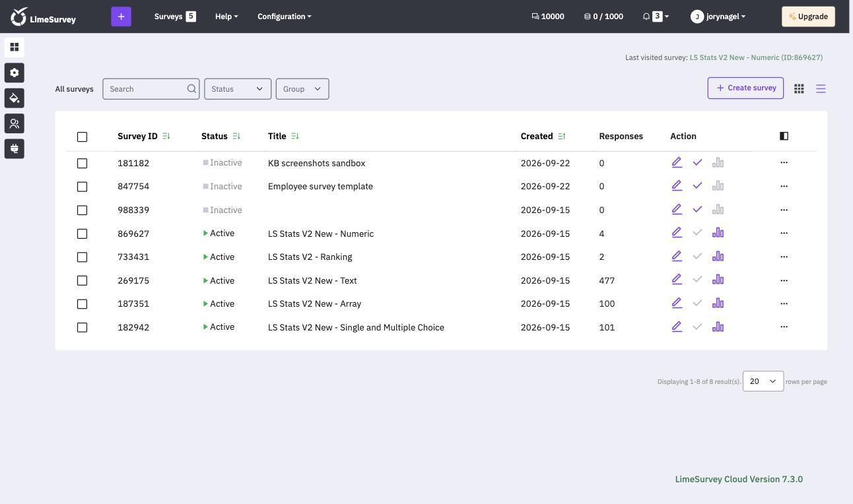Select checkbox for survey 269175

pyautogui.click(x=82, y=280)
